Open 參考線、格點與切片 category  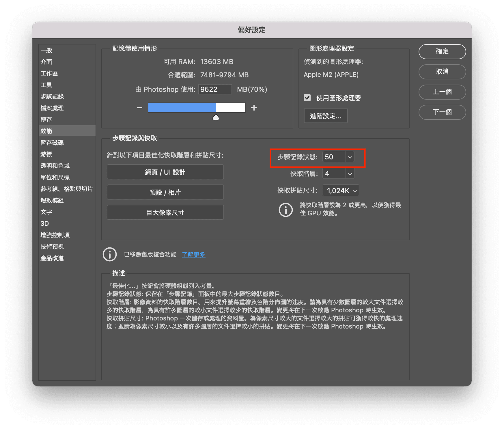67,189
